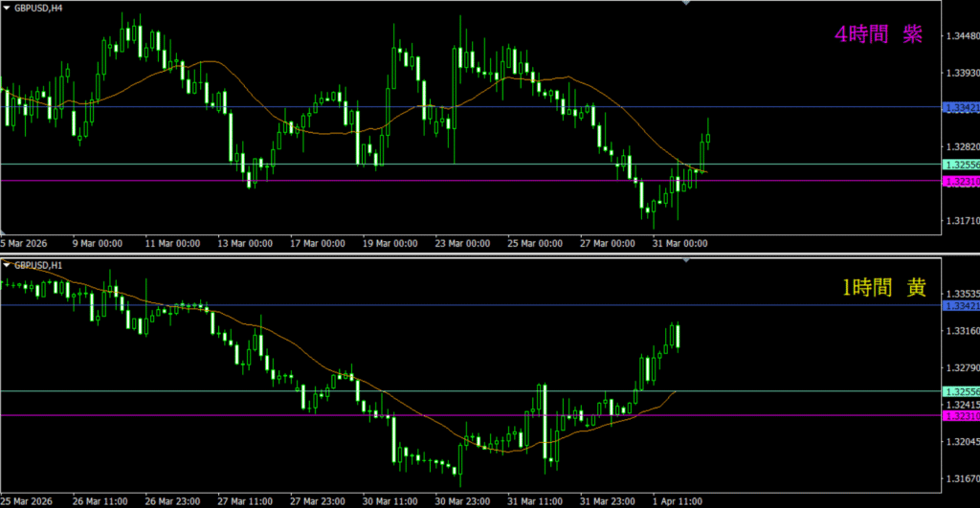
Task: Open the GBPUSD,H1 chart dropdown triangle
Action: (6, 264)
